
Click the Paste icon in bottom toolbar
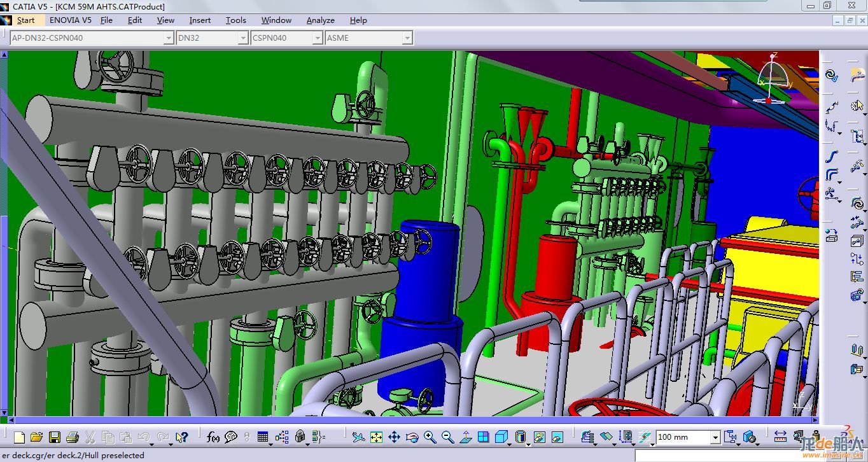click(125, 437)
